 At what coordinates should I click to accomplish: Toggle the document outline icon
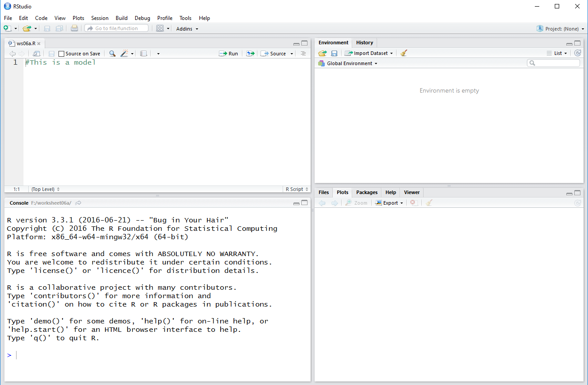point(303,54)
